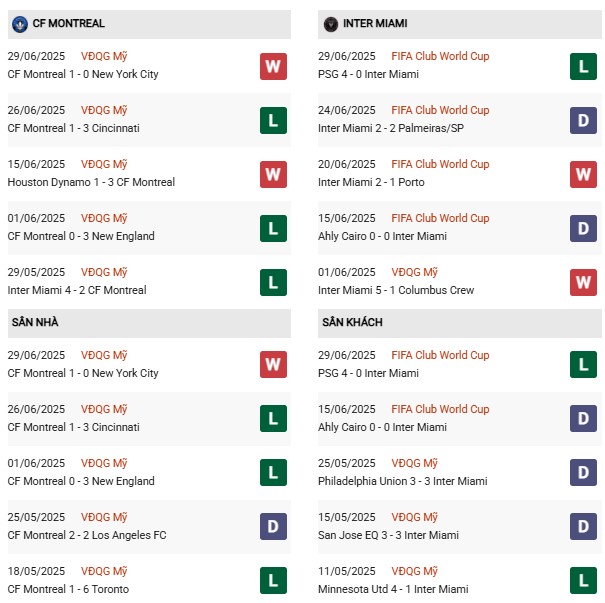The width and height of the screenshot is (605, 603).
Task: Click the W badge for Columbus Crew match
Action: point(584,282)
